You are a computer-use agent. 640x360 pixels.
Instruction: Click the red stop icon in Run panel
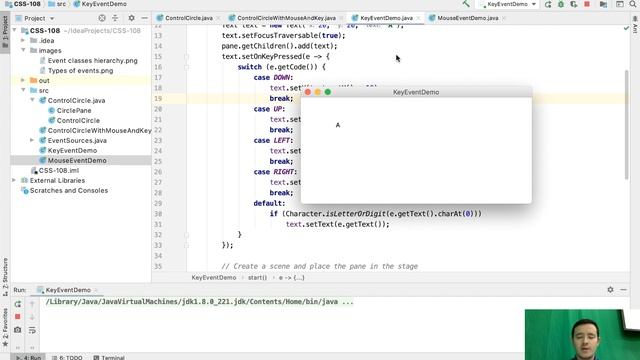tap(18, 317)
